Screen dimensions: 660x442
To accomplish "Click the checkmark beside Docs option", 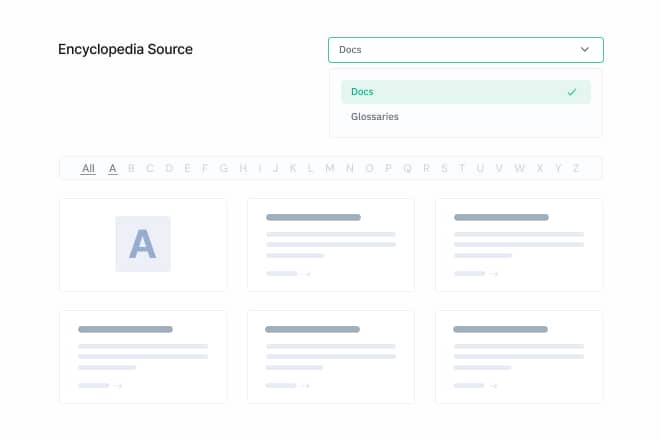I will (571, 92).
